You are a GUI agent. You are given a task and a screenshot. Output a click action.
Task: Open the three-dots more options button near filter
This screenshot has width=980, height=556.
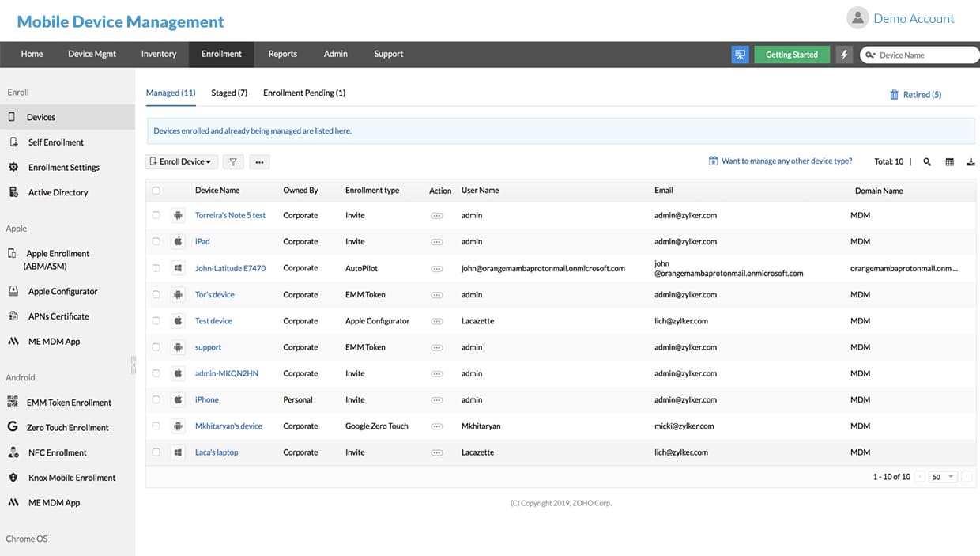pyautogui.click(x=259, y=161)
